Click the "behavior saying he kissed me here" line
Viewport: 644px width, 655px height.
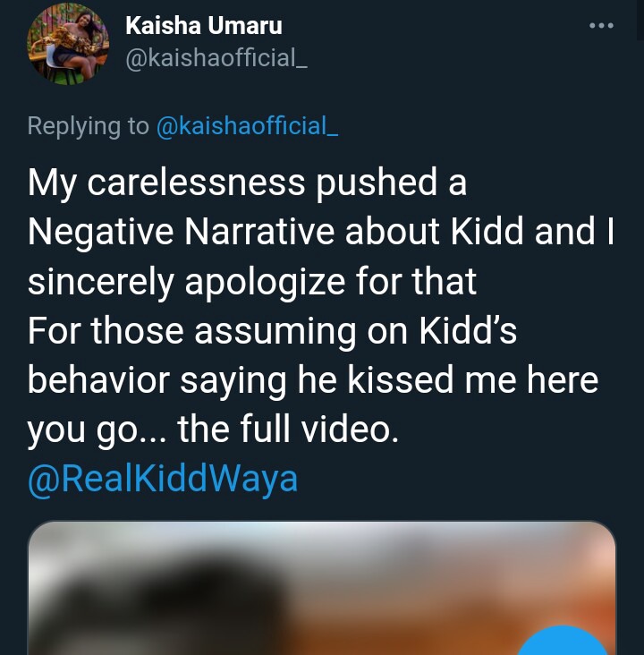[312, 380]
